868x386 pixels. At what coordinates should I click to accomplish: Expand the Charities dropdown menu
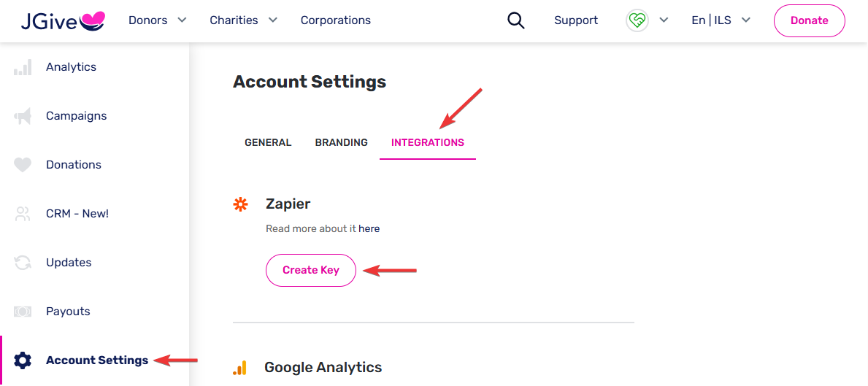243,20
